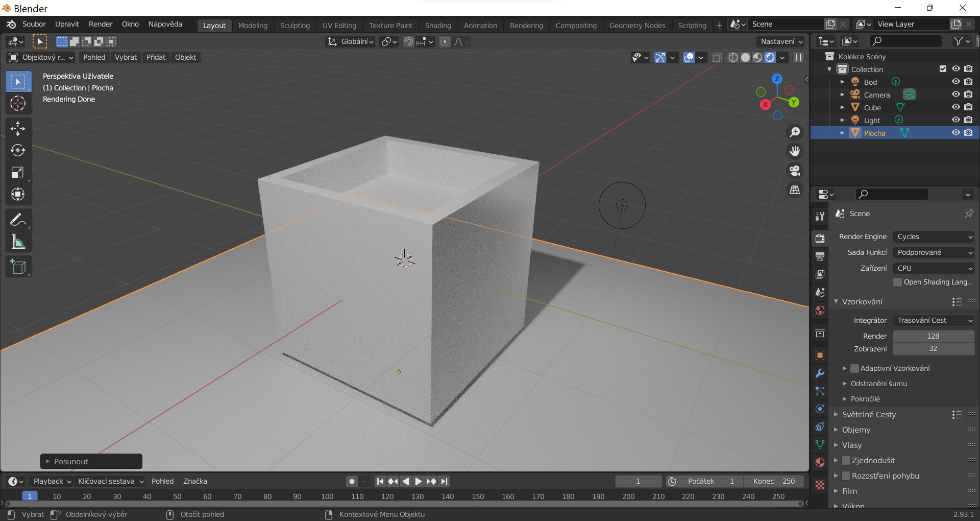Open the View Layer properties tab
The image size is (980, 521).
point(820,274)
